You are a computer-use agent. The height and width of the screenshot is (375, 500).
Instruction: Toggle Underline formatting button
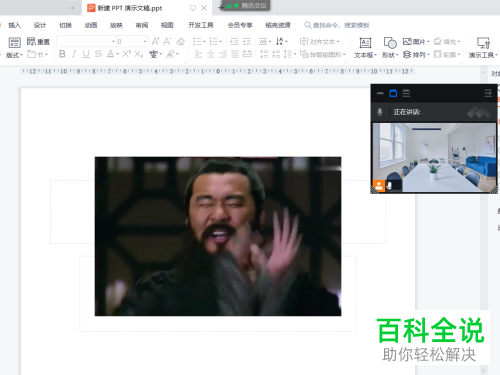pos(86,54)
